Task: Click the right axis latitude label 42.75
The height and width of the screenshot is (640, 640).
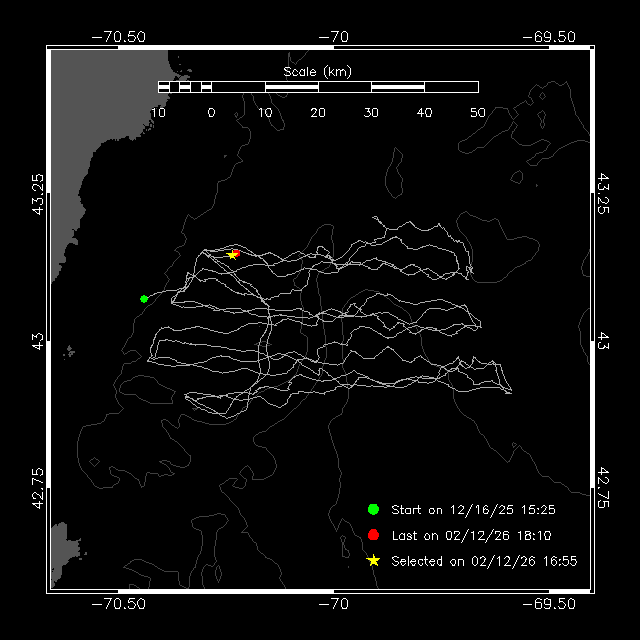Action: pos(603,487)
